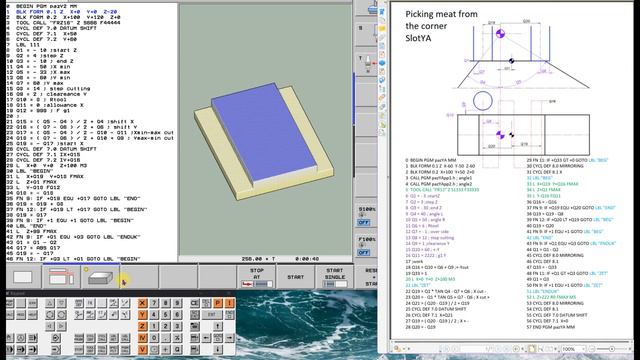Click numeric key 7 on keypad

tap(154, 303)
